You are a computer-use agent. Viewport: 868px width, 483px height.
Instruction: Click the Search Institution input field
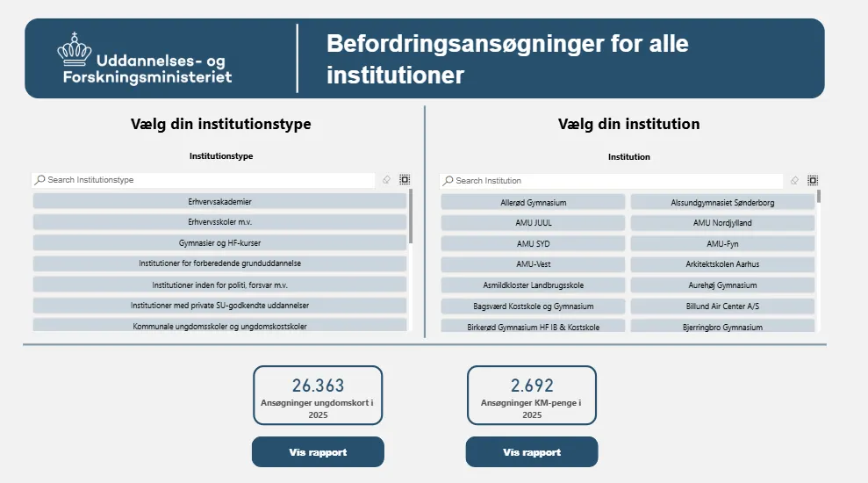[614, 181]
